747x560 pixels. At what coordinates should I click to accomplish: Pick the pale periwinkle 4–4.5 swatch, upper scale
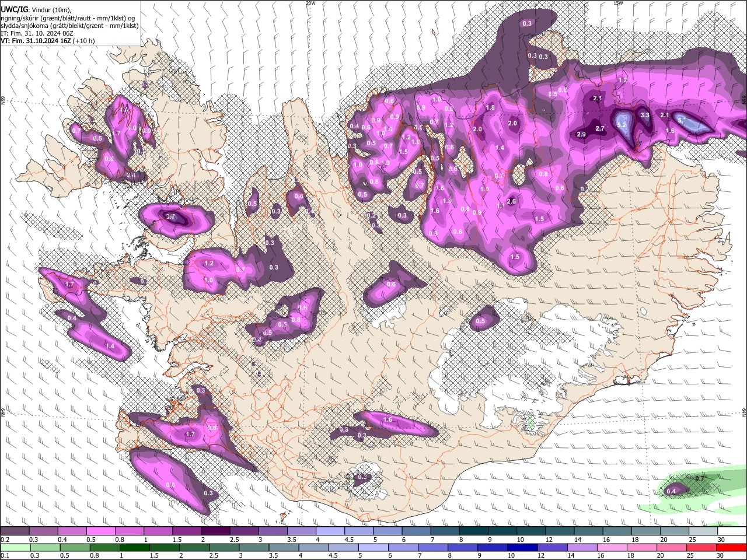(330, 531)
